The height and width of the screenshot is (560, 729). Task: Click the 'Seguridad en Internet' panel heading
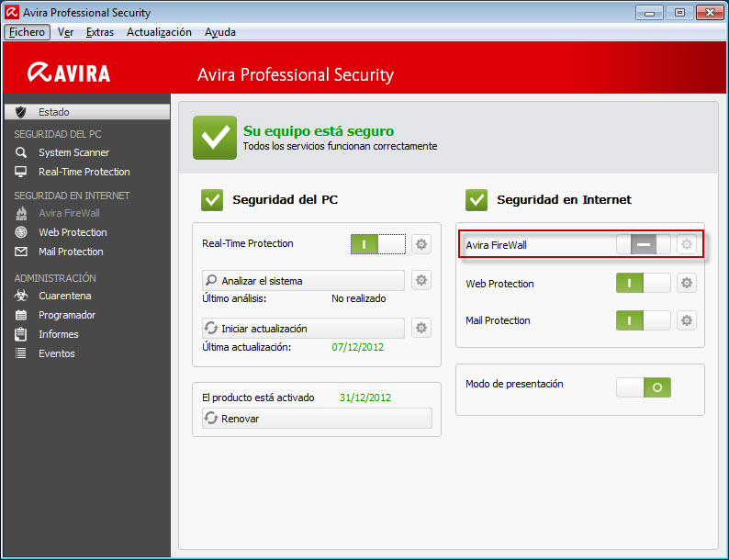(x=564, y=200)
